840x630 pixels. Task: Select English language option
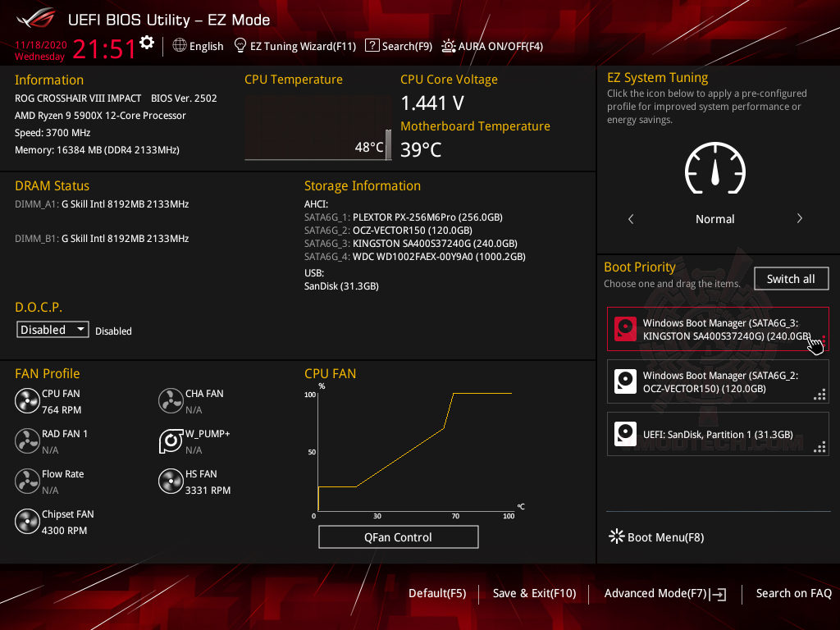(206, 46)
